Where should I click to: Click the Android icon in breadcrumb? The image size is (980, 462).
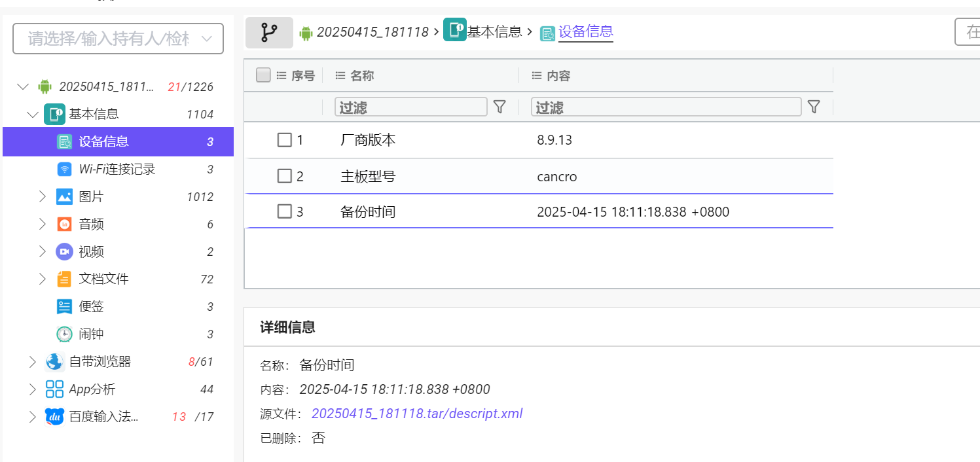coord(306,33)
